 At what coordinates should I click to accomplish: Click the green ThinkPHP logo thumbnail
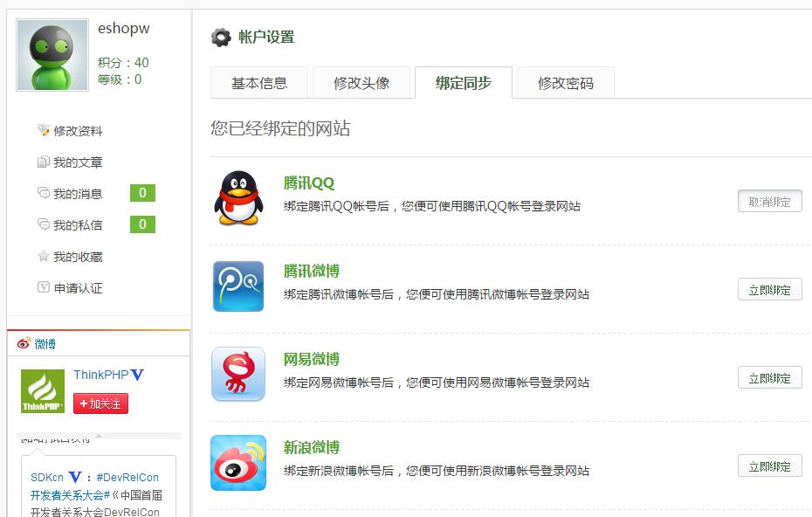[43, 391]
